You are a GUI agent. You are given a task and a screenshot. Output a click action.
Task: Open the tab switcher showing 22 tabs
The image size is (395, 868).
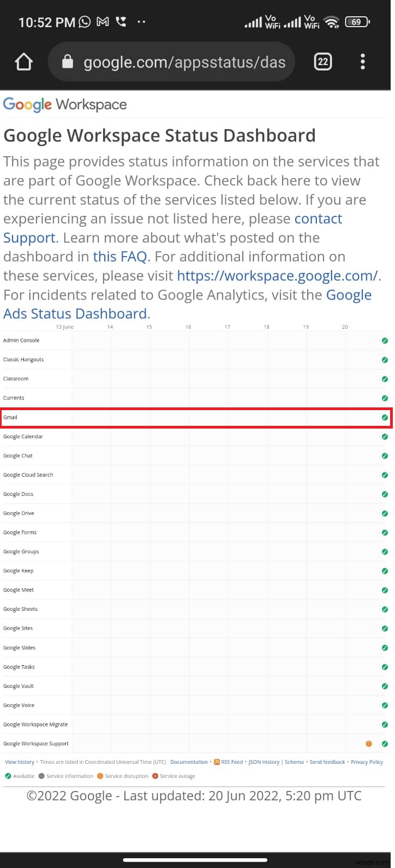[323, 62]
